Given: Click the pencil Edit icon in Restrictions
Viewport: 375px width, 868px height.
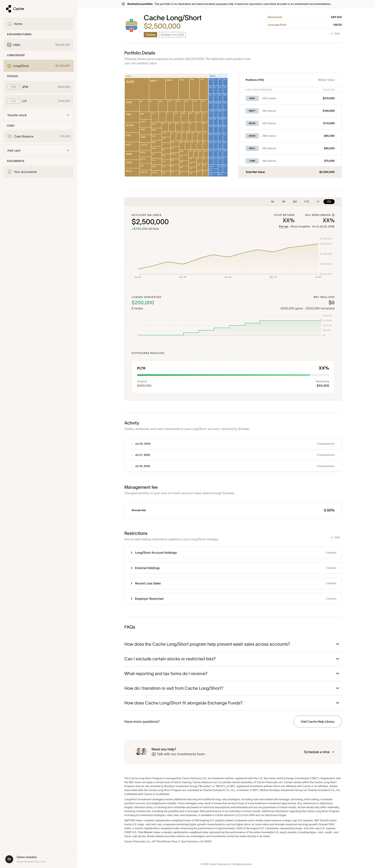Looking at the screenshot, I should tap(332, 537).
